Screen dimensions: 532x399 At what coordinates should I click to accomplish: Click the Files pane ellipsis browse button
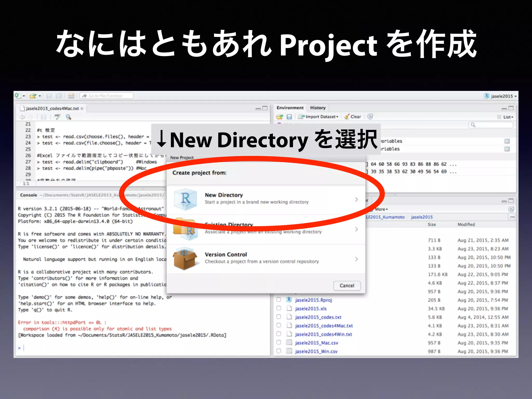512,217
